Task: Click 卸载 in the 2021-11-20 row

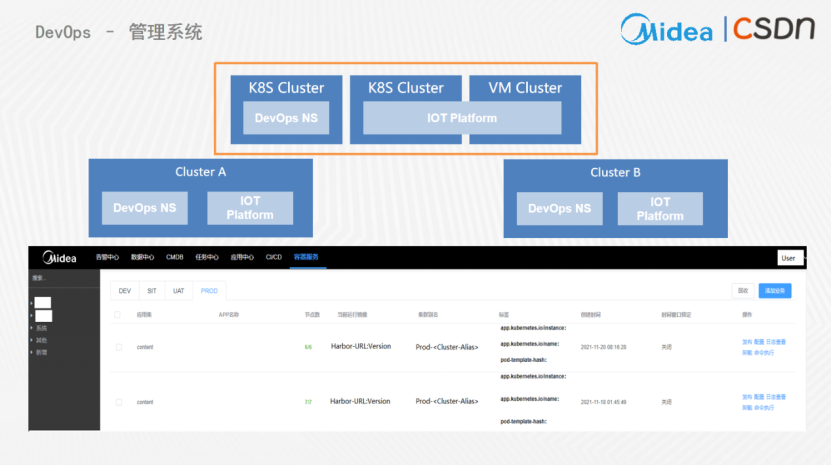Action: (747, 353)
